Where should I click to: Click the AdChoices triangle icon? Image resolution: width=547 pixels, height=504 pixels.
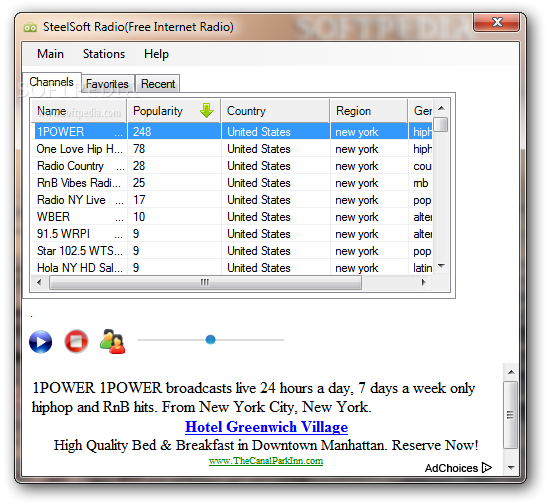(x=487, y=467)
